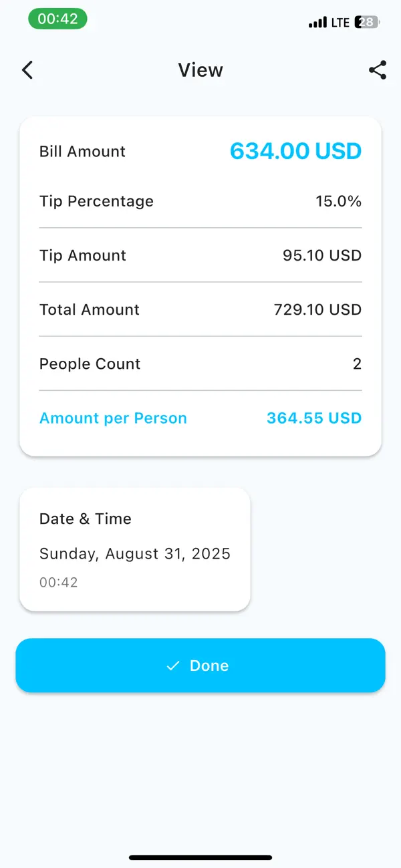Tap the Done button
Image resolution: width=401 pixels, height=868 pixels.
pos(200,666)
